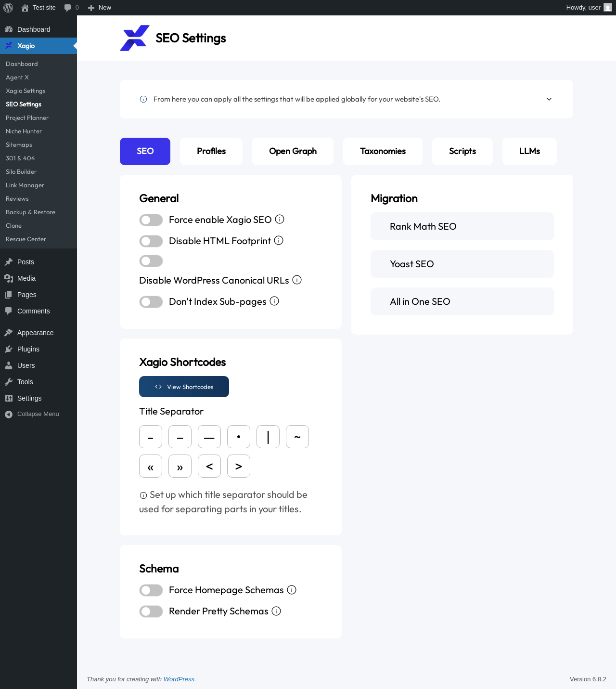Select the greater-than title separator

239,466
